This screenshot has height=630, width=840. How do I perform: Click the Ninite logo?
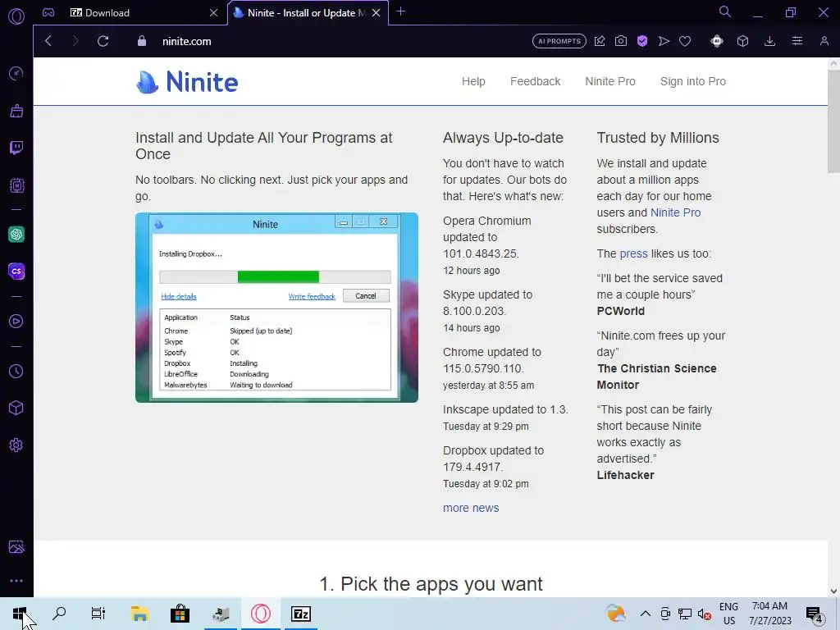coord(187,82)
